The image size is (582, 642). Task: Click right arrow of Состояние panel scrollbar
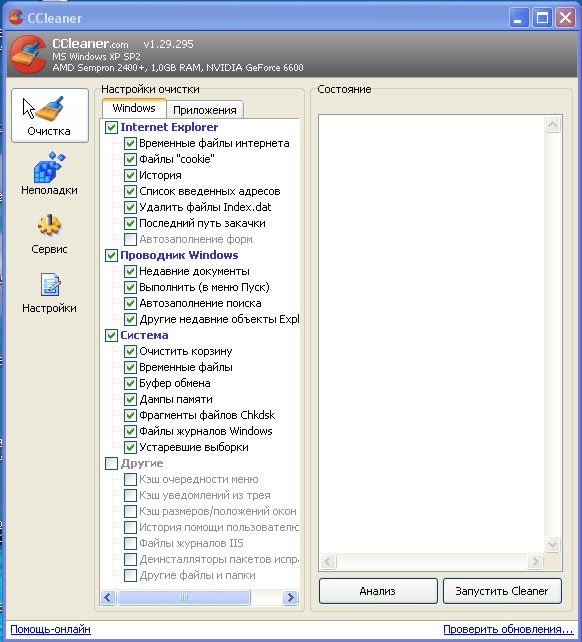point(535,561)
